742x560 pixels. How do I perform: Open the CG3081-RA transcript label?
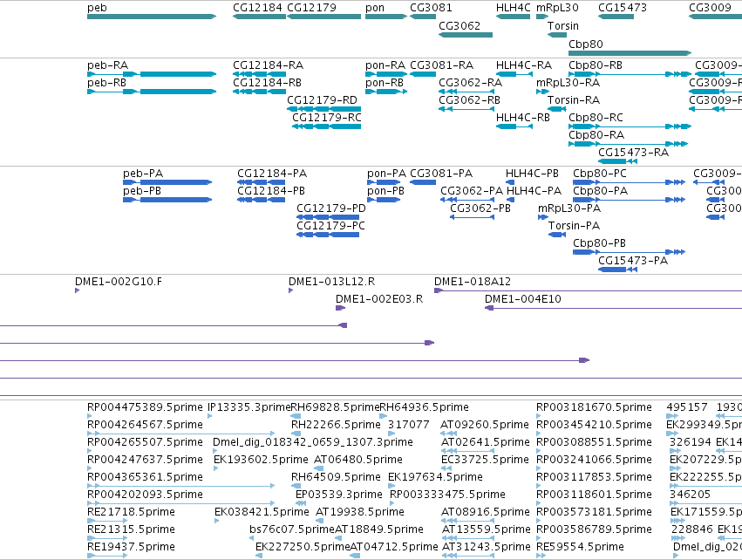(441, 65)
